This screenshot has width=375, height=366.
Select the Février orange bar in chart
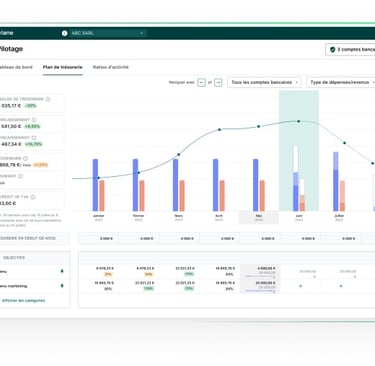142,196
